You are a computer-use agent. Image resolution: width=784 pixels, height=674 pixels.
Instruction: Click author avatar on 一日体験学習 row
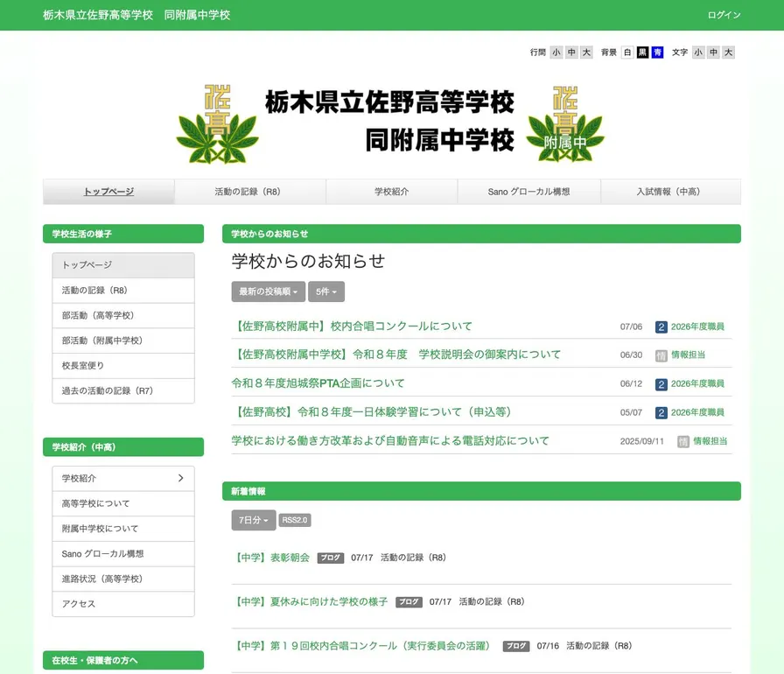tap(661, 412)
